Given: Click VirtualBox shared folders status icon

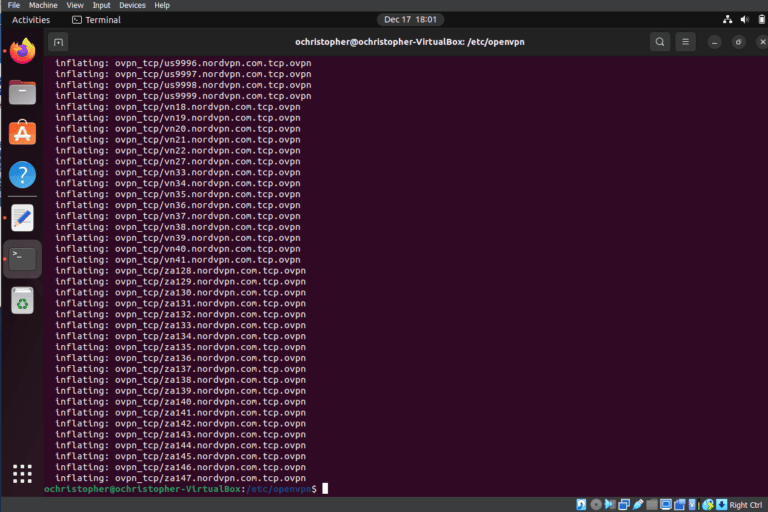Looking at the screenshot, I should (x=652, y=505).
